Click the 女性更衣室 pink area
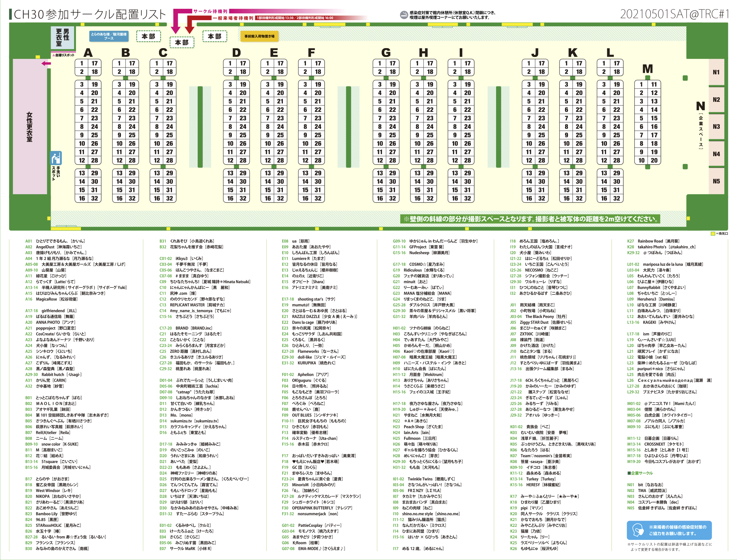Image resolution: width=737 pixels, height=560 pixels. pos(30,127)
